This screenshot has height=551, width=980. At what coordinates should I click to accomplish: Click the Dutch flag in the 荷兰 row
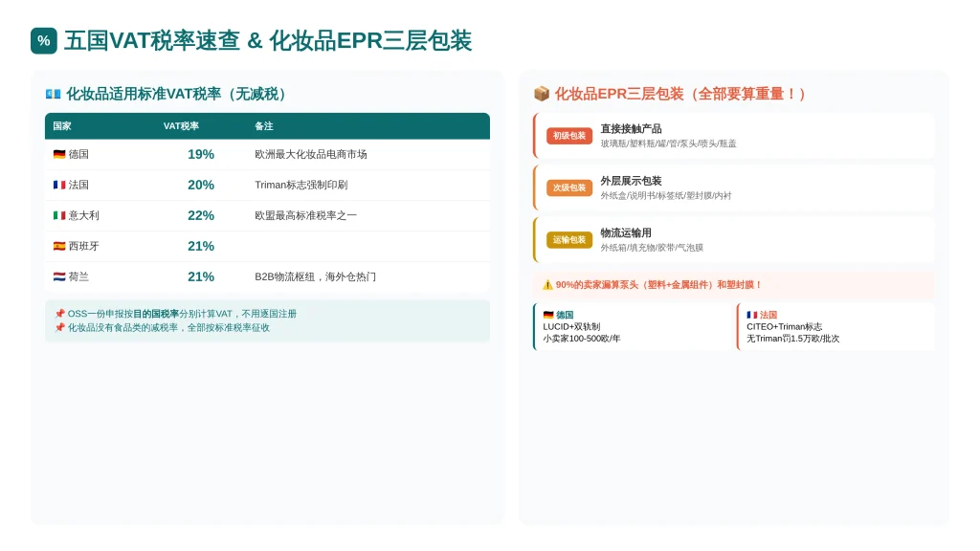click(x=59, y=276)
